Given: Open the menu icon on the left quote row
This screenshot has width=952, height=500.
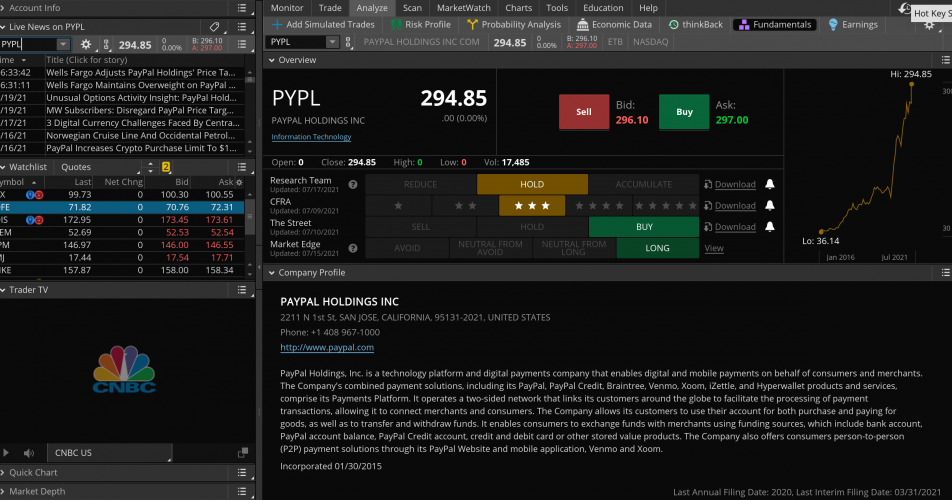Looking at the screenshot, I should (x=242, y=44).
